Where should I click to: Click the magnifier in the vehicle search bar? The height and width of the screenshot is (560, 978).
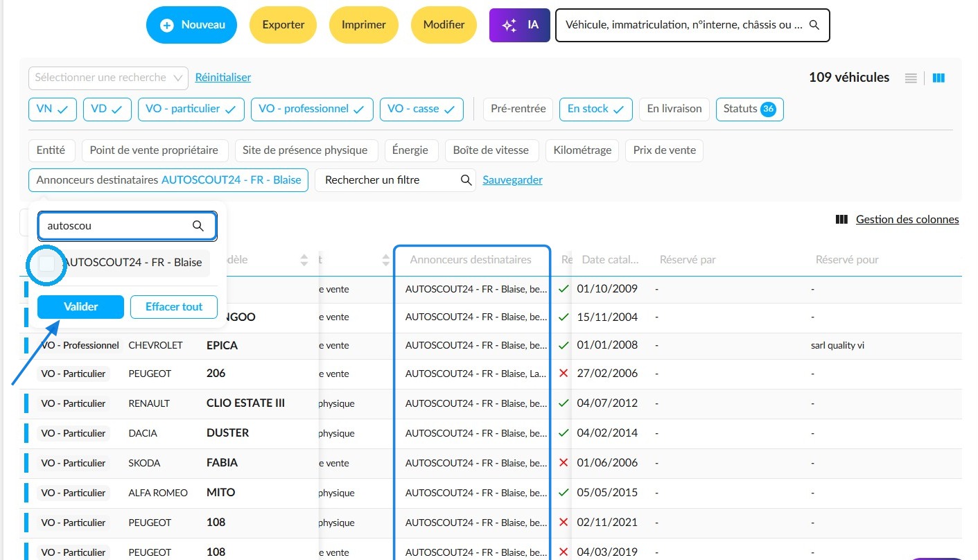coord(814,25)
